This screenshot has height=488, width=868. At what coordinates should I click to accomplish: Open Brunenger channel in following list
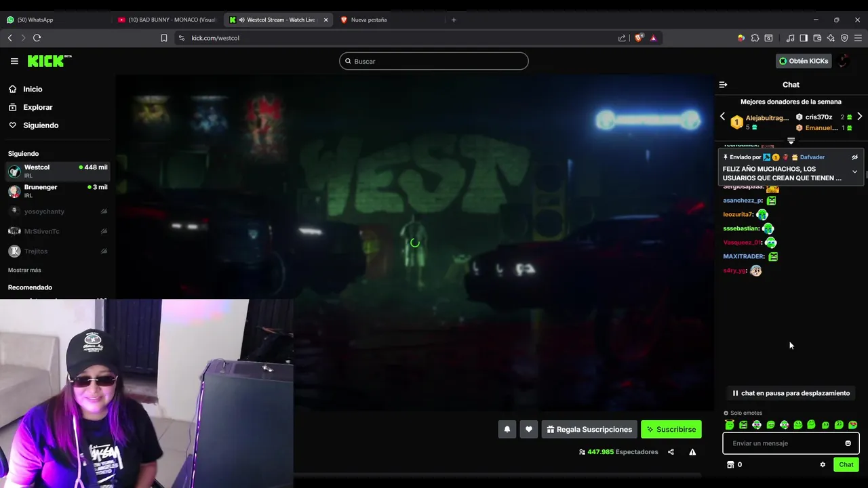(x=58, y=191)
